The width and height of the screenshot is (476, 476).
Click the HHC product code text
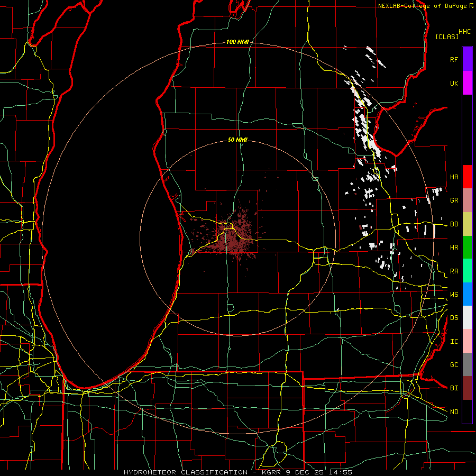[x=464, y=32]
